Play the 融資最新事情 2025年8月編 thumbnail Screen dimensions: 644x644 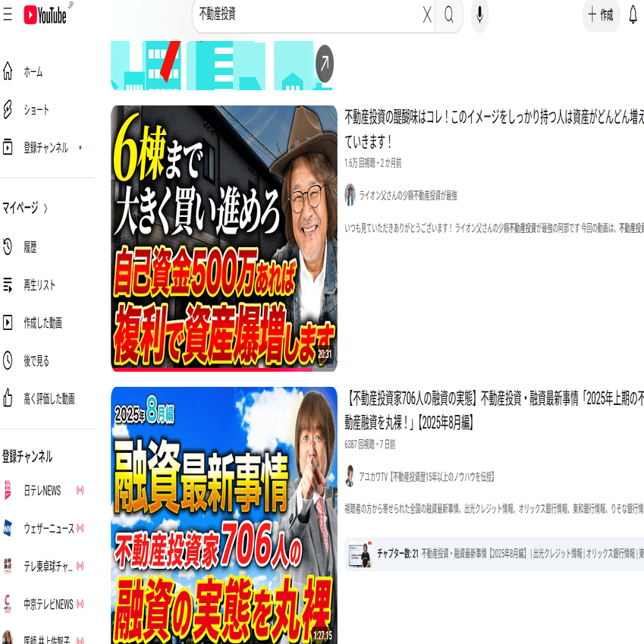pyautogui.click(x=224, y=515)
